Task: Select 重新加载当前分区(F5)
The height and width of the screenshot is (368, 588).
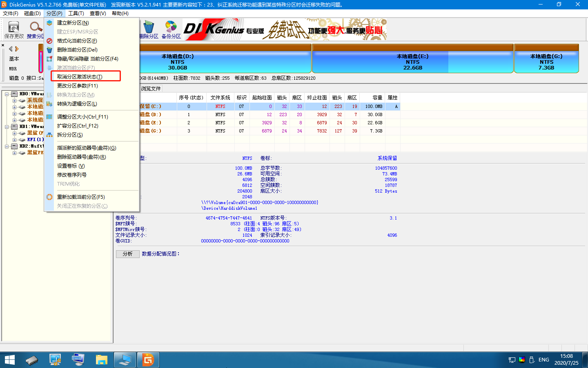Action: pyautogui.click(x=81, y=197)
